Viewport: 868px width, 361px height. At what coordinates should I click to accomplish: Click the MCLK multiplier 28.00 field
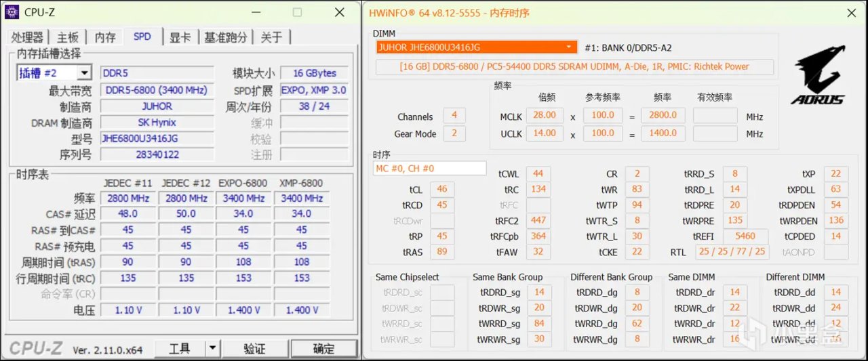[545, 116]
